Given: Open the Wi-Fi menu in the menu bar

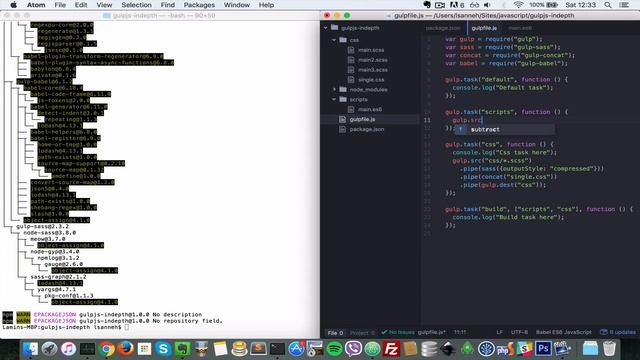Looking at the screenshot, I should [518, 5].
